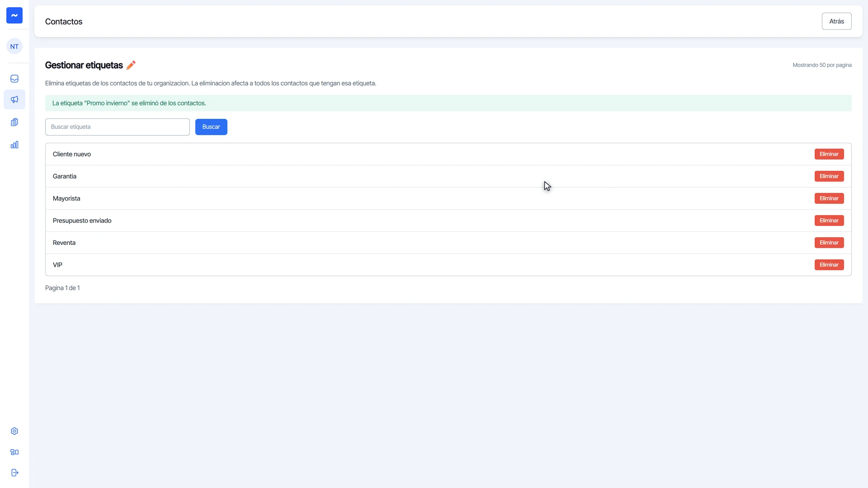The image size is (868, 488).
Task: Remove the Reventa tag
Action: point(829,243)
